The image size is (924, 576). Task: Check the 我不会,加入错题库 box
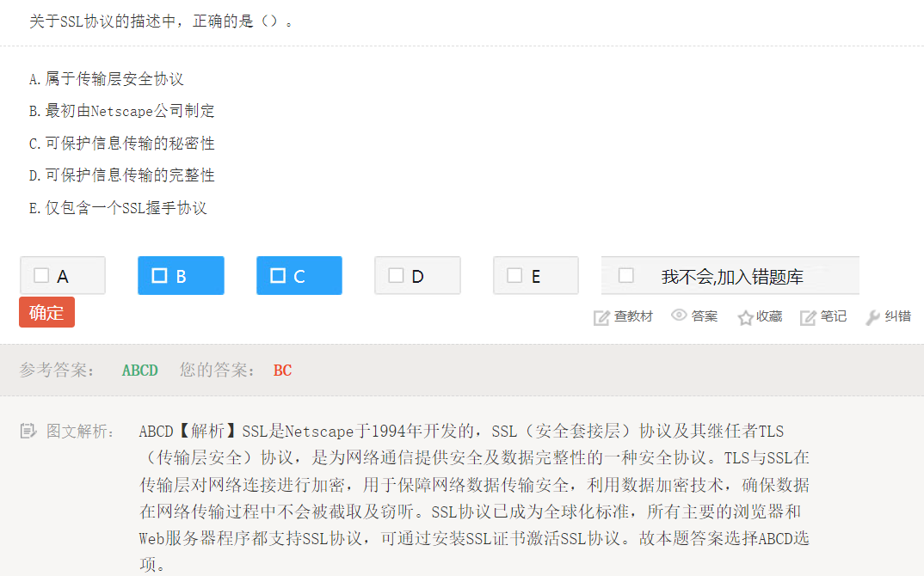(x=625, y=275)
